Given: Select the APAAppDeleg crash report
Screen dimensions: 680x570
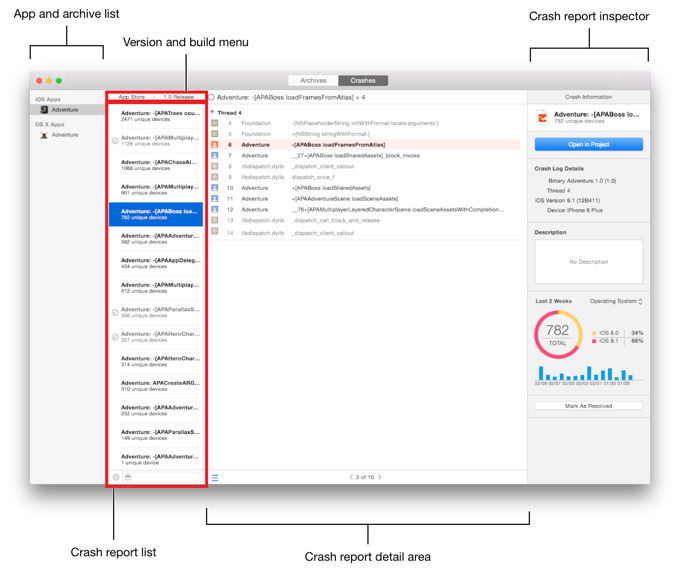Looking at the screenshot, I should [156, 263].
